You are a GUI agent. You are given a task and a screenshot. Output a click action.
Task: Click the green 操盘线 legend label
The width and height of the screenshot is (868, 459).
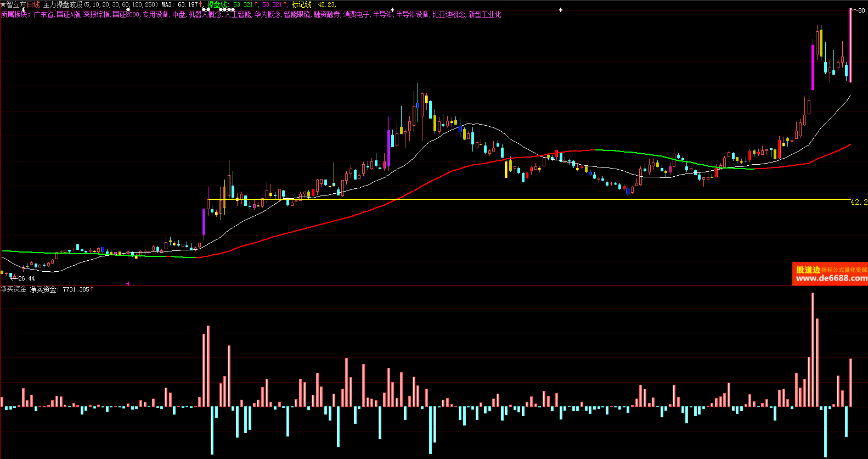tap(217, 4)
